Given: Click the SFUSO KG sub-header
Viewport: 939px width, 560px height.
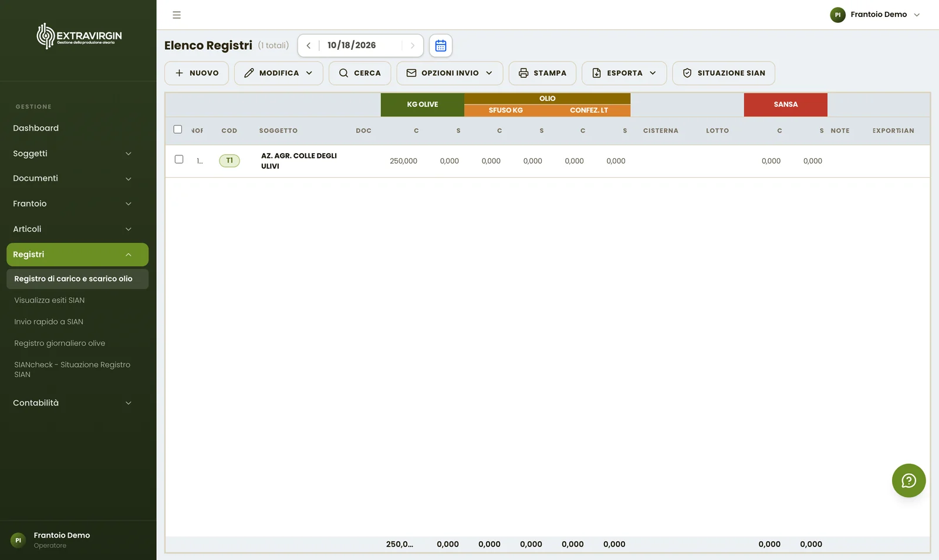Looking at the screenshot, I should click(506, 110).
